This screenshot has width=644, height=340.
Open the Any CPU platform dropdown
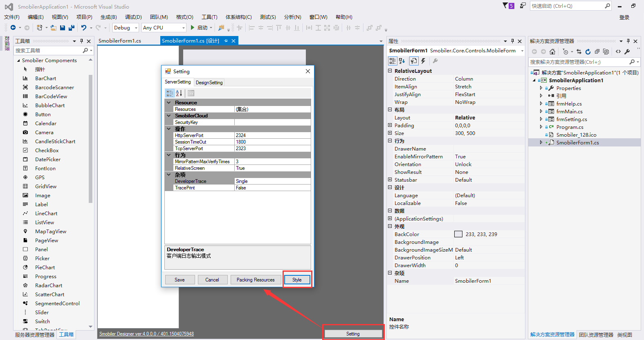pyautogui.click(x=183, y=28)
